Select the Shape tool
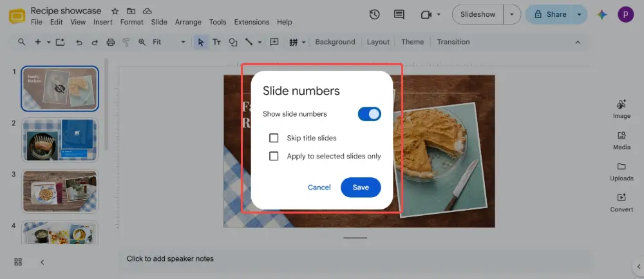This screenshot has width=644, height=279. 233,42
